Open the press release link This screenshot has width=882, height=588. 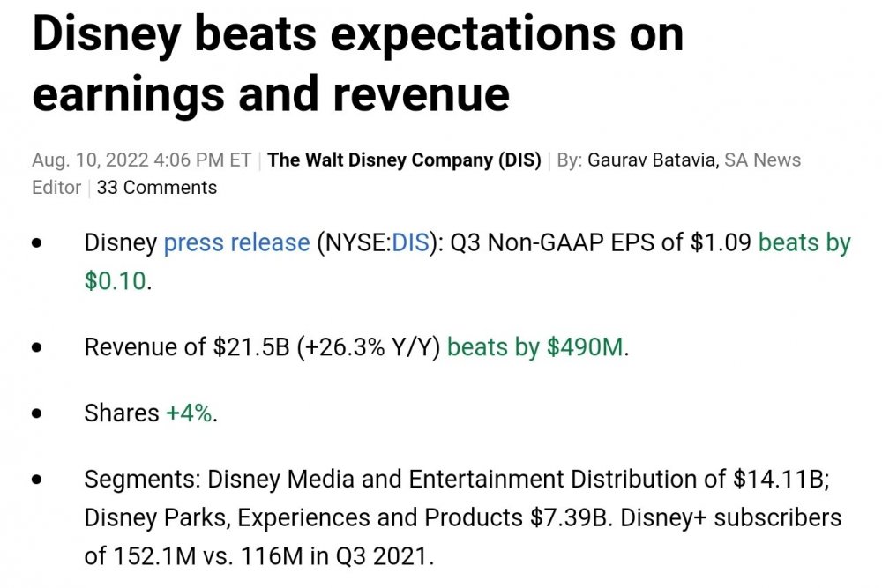236,243
